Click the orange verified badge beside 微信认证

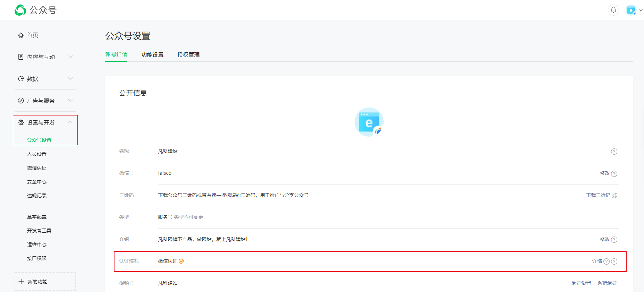181,261
